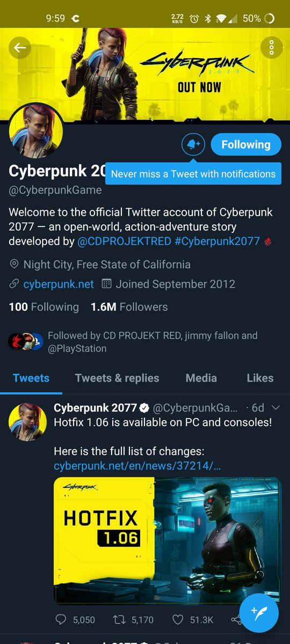This screenshot has height=644, width=290.
Task: Tap the back arrow icon
Action: (x=20, y=48)
